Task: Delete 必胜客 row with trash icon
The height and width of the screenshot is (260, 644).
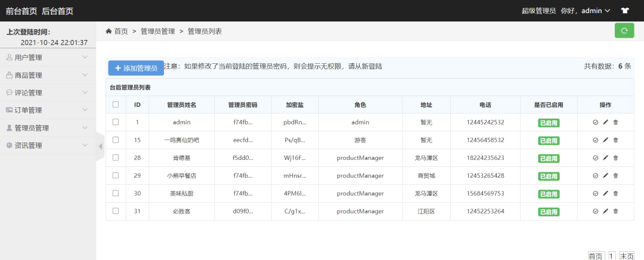Action: (x=615, y=211)
